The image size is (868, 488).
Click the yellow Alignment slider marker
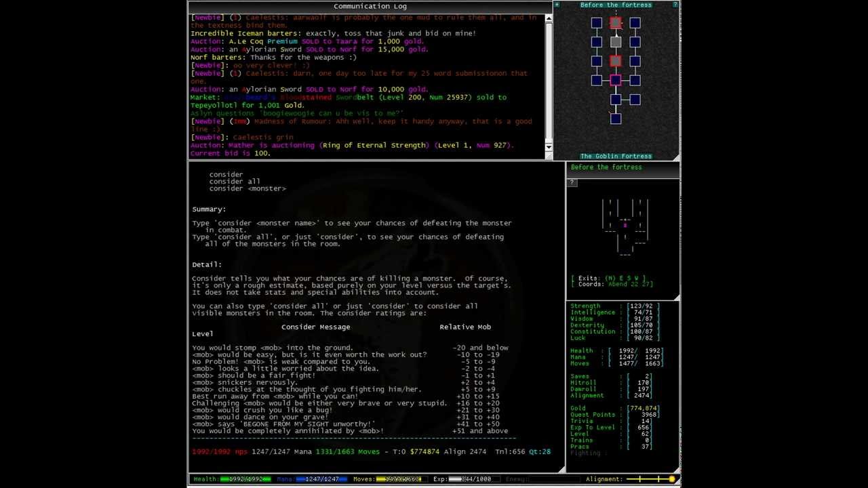671,479
